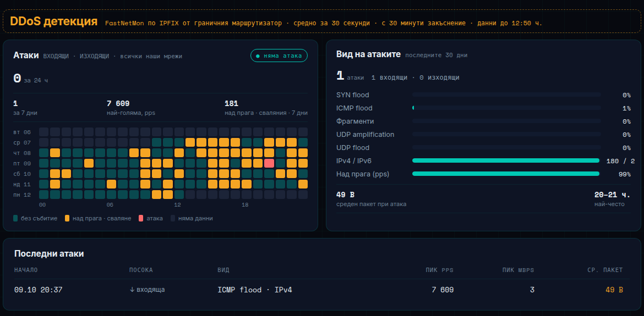
Task: Click the '↓ входяща' direction cell
Action: pos(147,290)
